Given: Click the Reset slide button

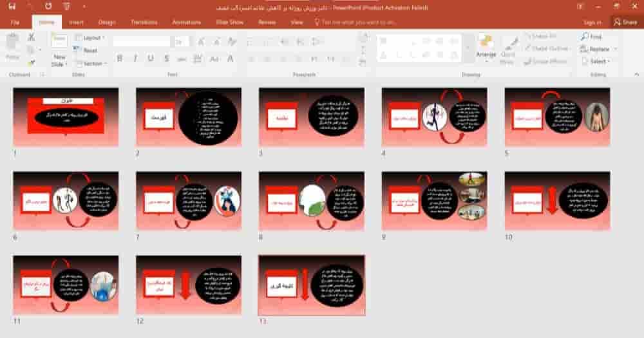Looking at the screenshot, I should [x=86, y=50].
